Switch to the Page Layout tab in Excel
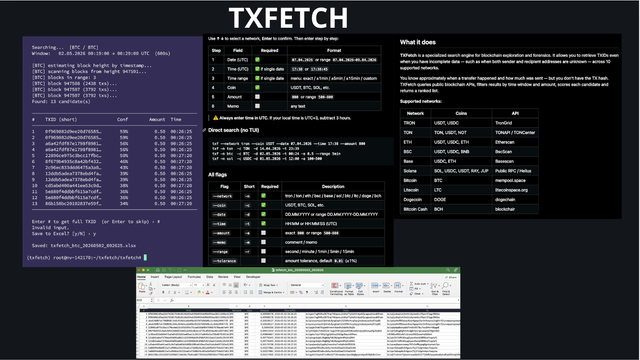Viewport: 640px width, 360px height. pyautogui.click(x=173, y=277)
